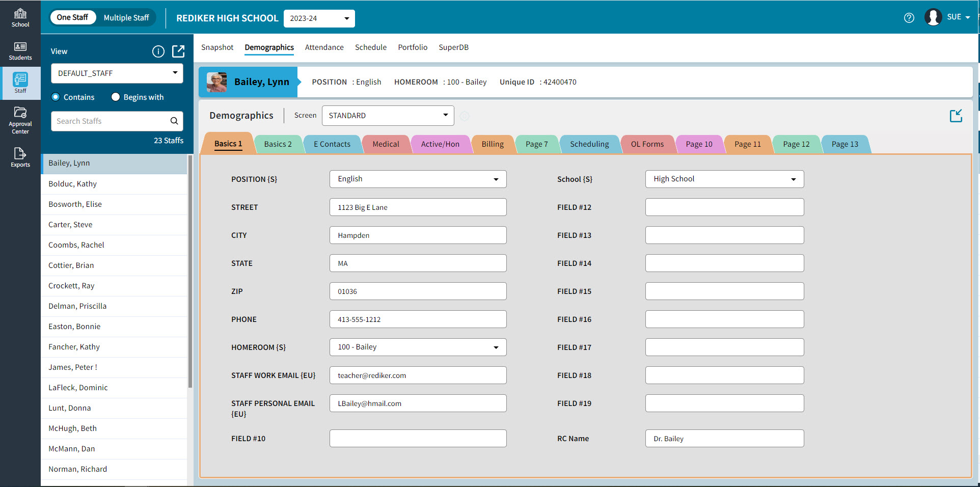Switch to One Staff mode
980x487 pixels.
(72, 17)
